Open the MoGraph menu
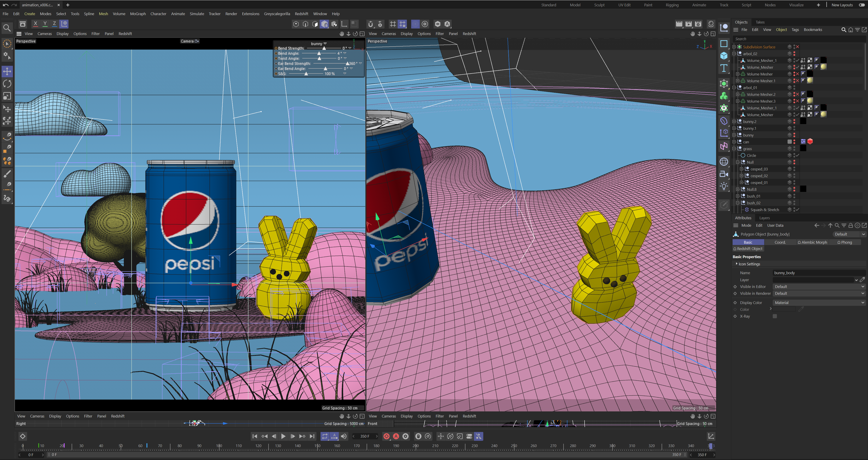868x460 pixels. click(x=138, y=14)
